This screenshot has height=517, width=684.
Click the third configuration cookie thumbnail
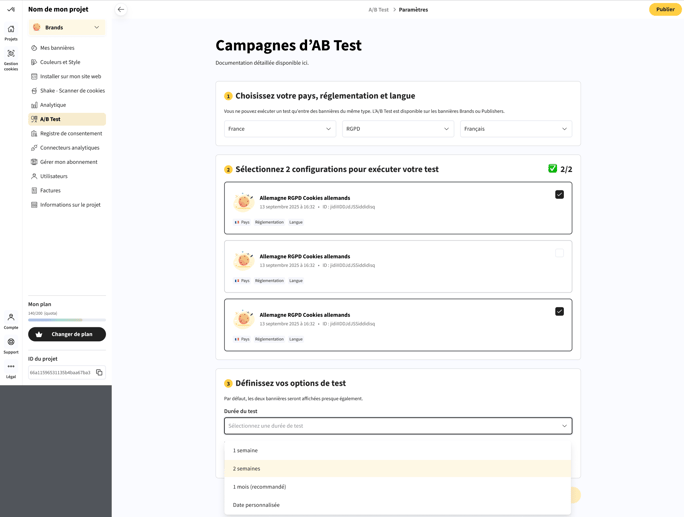pyautogui.click(x=243, y=318)
